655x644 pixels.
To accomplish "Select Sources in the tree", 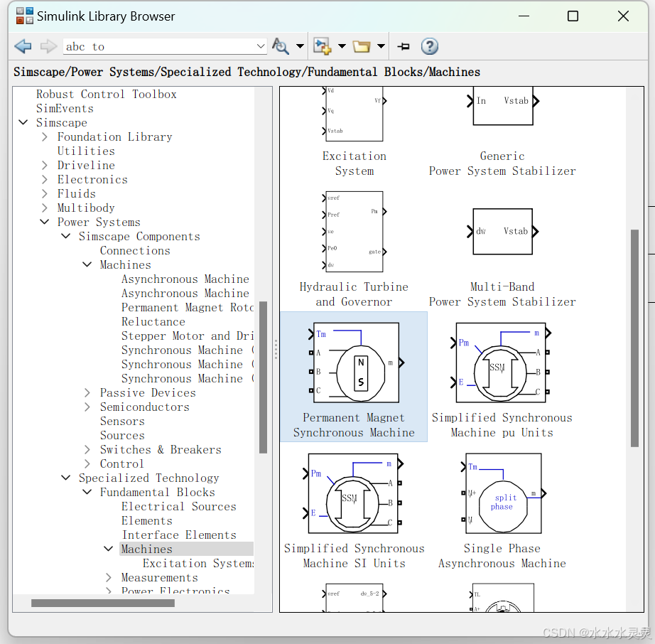I will (122, 435).
